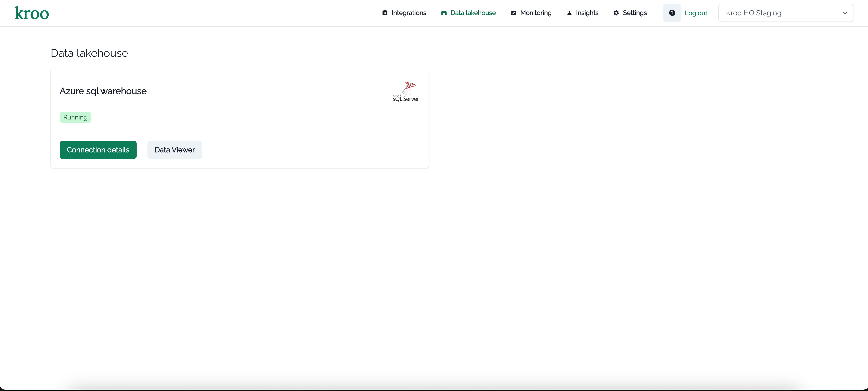
Task: Open Connection details
Action: (x=98, y=150)
